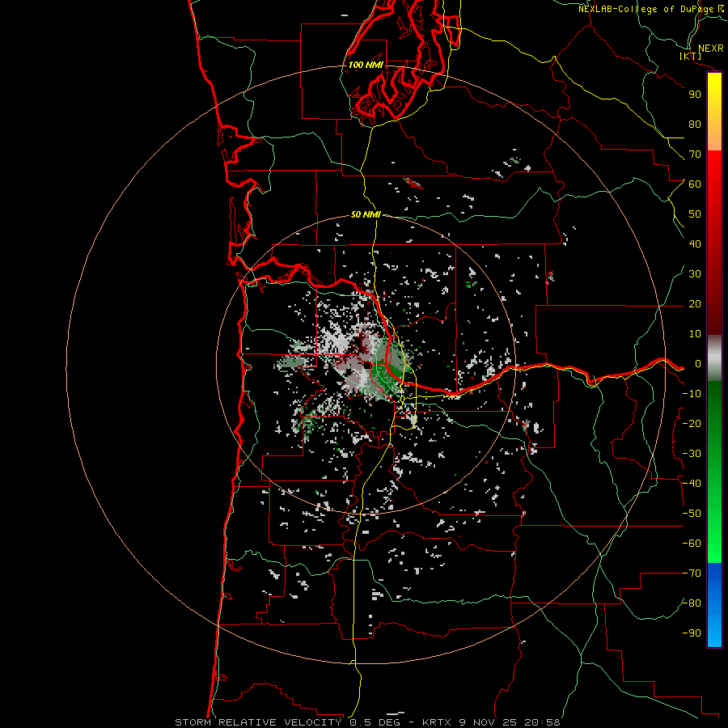Click the '-80' label on the velocity scale
728x728 pixels.
[692, 603]
